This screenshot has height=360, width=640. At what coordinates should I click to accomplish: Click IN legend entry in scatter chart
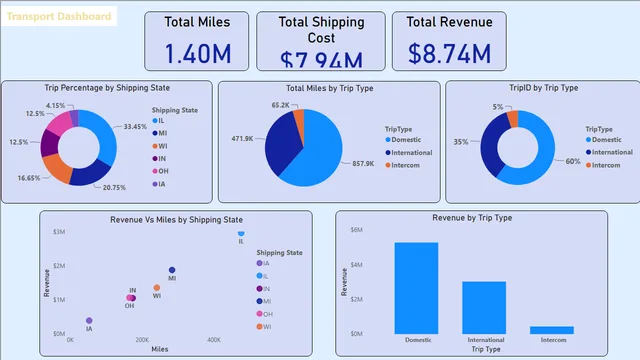click(263, 289)
